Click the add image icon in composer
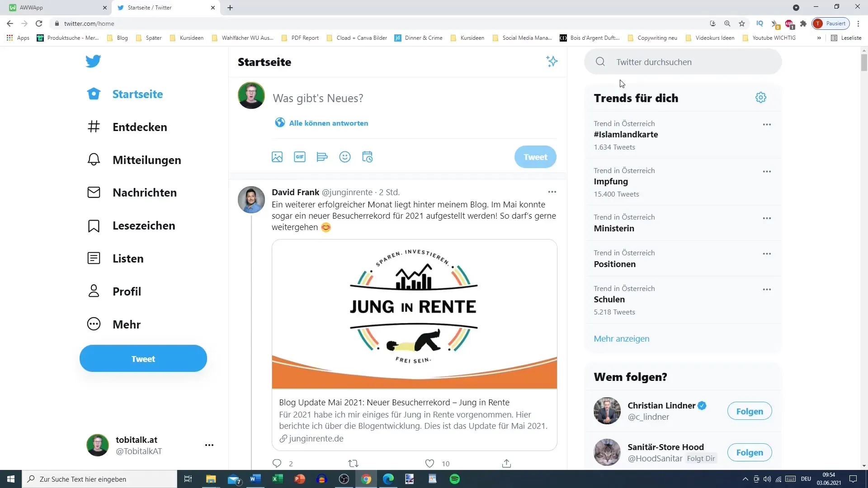 pos(277,157)
